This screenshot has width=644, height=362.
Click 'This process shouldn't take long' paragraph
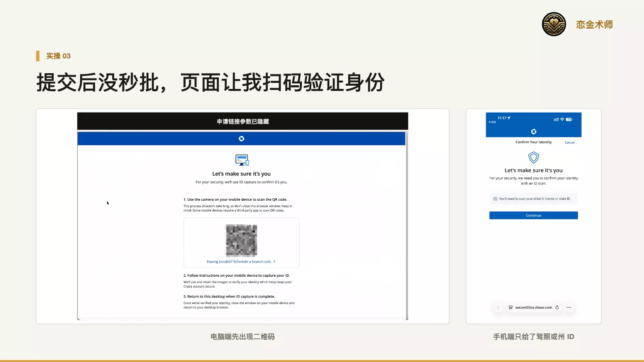pos(238,208)
